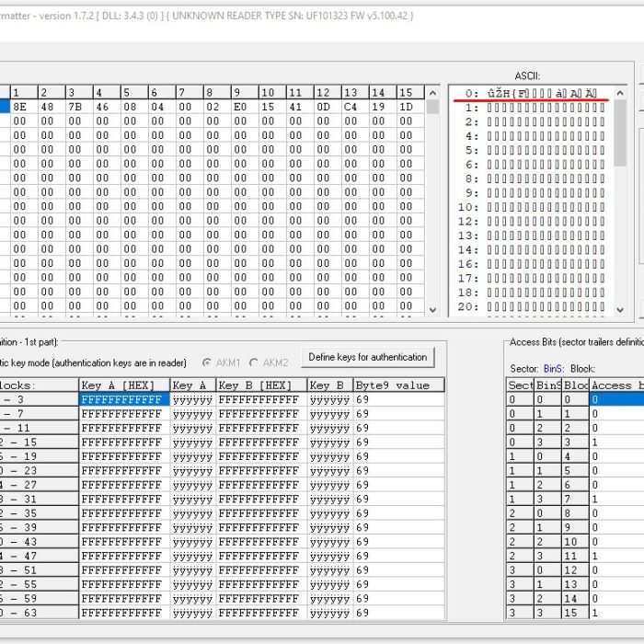The width and height of the screenshot is (644, 644).
Task: Click the ASCII panel scroll-up arrow
Action: tap(620, 93)
